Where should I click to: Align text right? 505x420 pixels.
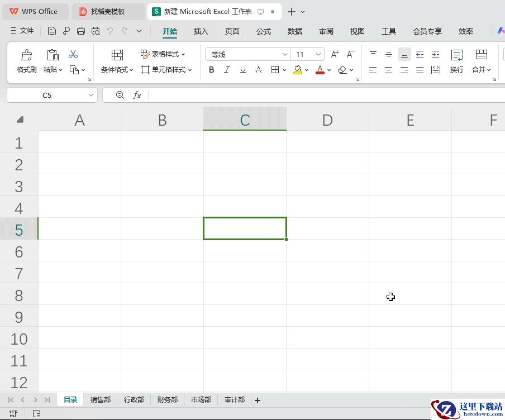404,70
